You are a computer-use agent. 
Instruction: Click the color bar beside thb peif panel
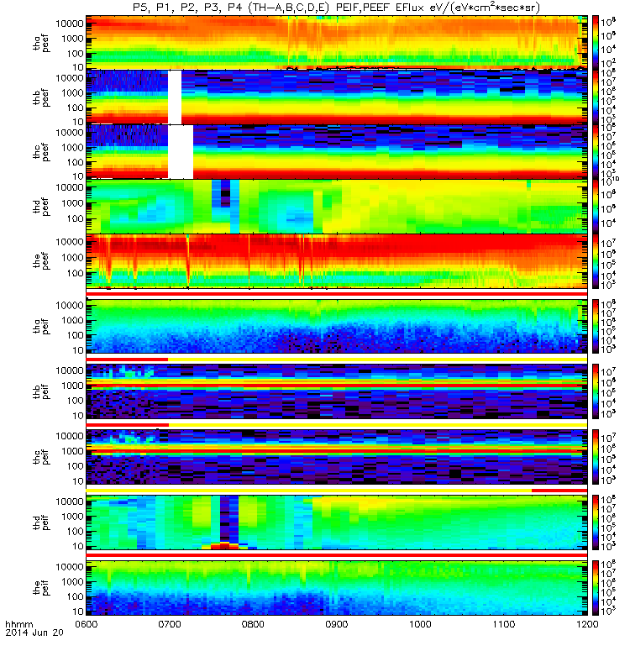596,391
